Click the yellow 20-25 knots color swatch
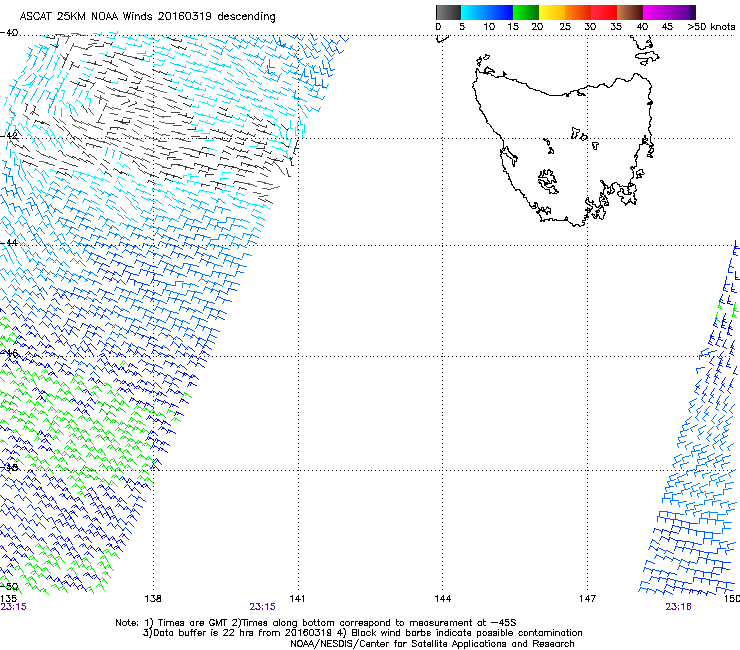740x650 pixels. point(552,12)
